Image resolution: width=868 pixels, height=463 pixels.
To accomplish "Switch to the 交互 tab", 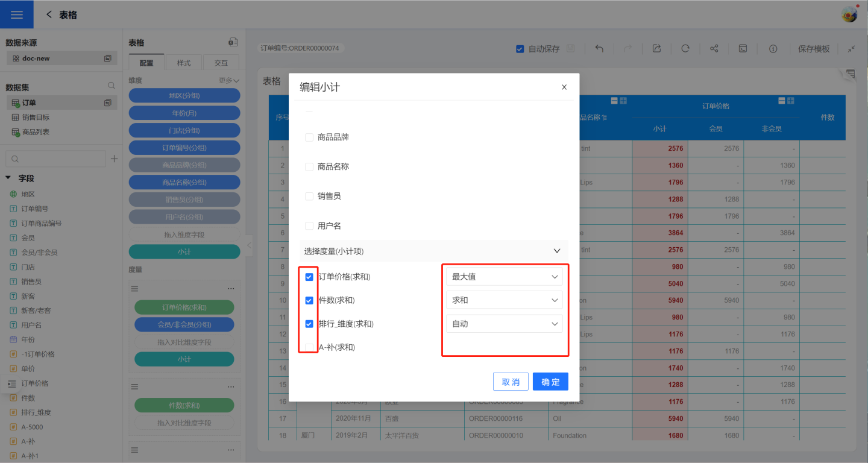I will [x=221, y=63].
